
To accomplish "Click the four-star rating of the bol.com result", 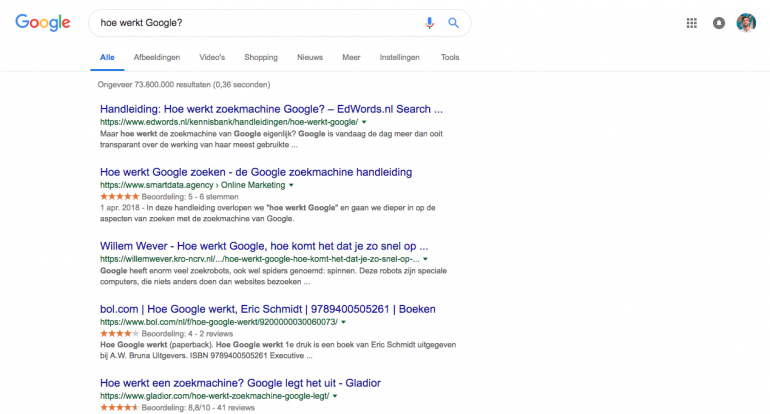I will click(119, 333).
